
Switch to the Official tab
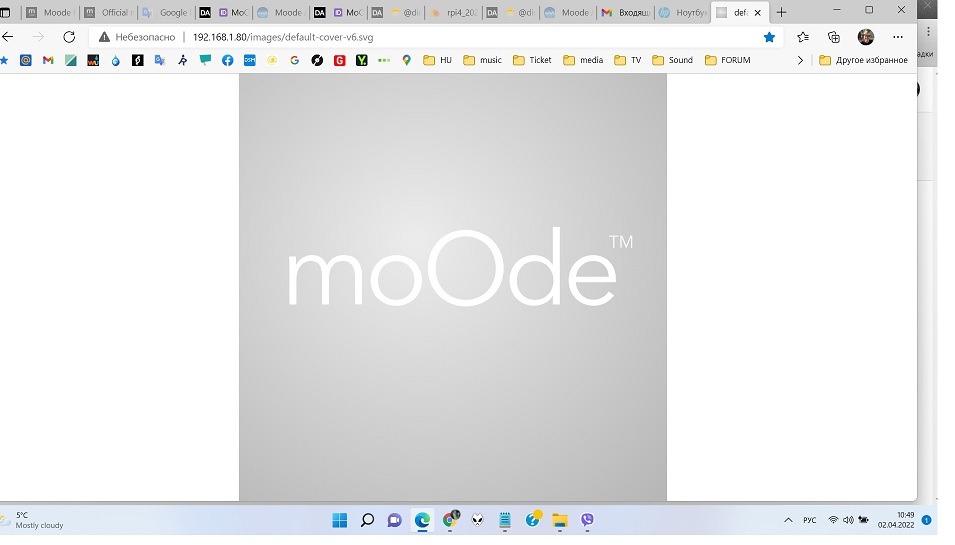pyautogui.click(x=108, y=12)
